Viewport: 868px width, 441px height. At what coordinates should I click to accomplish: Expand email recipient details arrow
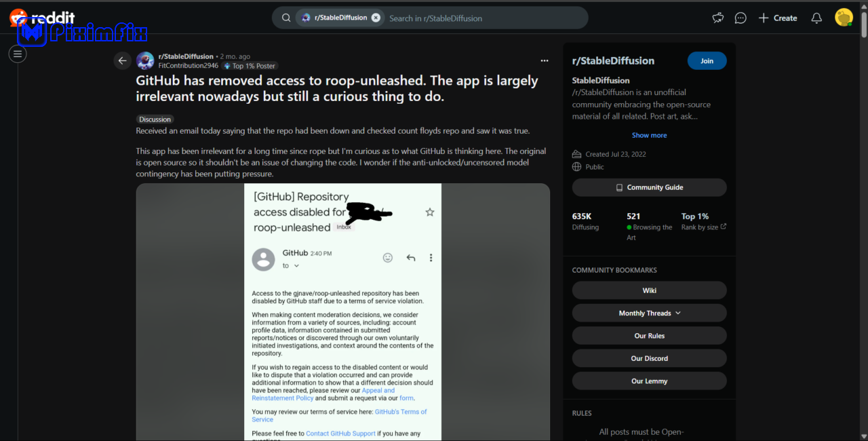click(296, 266)
